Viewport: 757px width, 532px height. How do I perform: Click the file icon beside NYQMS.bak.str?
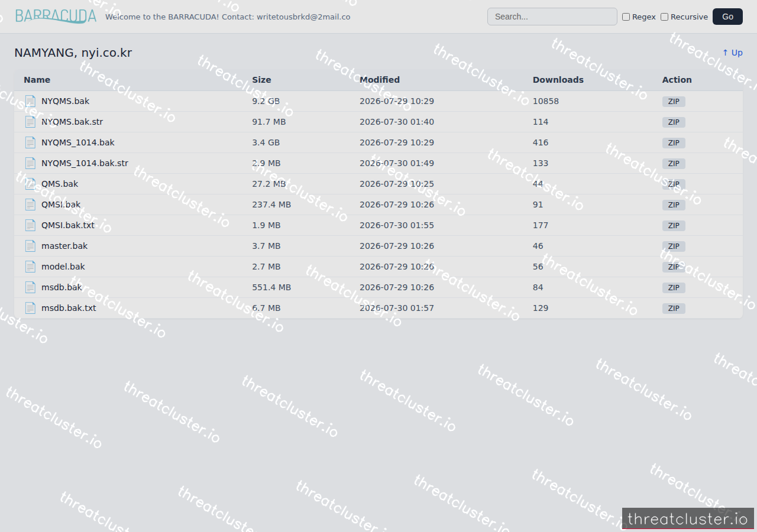(x=30, y=122)
